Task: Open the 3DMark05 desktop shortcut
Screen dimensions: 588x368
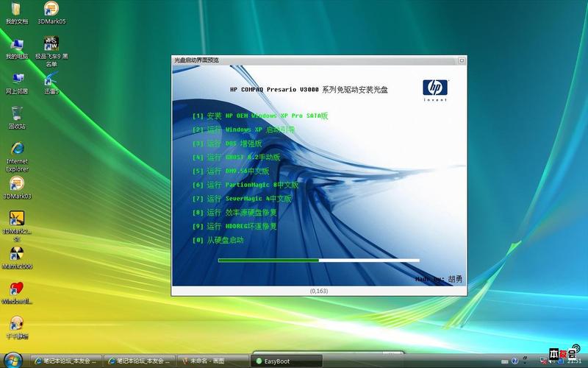Action: pyautogui.click(x=51, y=13)
